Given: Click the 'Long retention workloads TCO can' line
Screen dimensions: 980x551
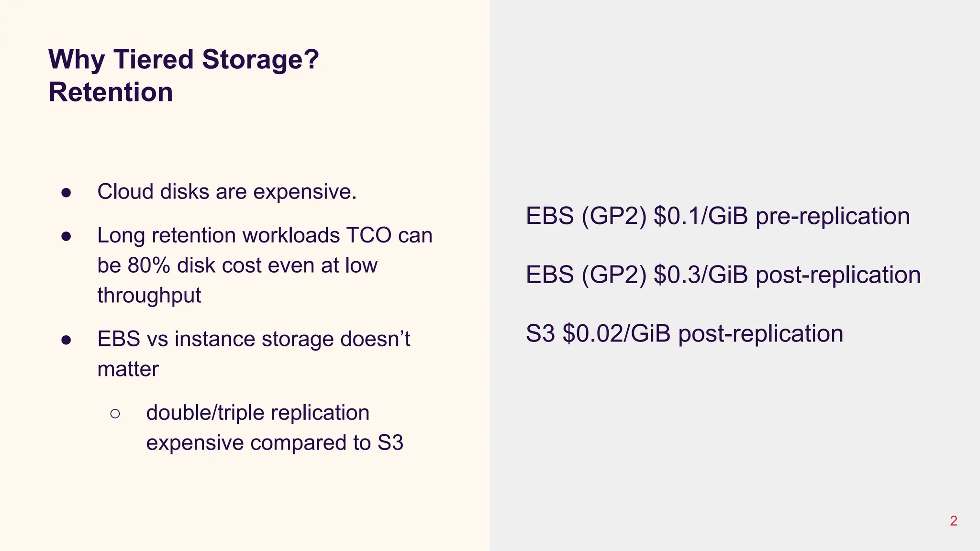Looking at the screenshot, I should pyautogui.click(x=265, y=235).
